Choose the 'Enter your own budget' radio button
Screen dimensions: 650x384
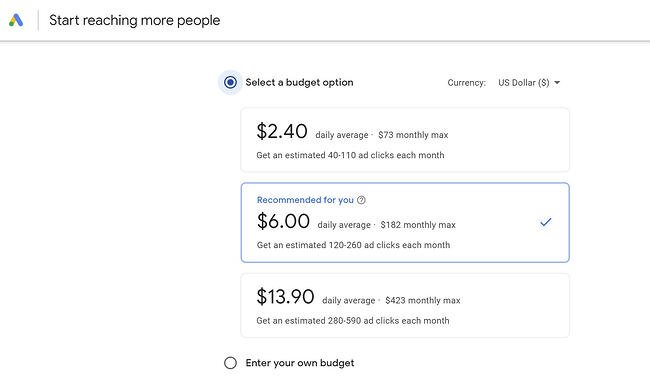point(230,363)
